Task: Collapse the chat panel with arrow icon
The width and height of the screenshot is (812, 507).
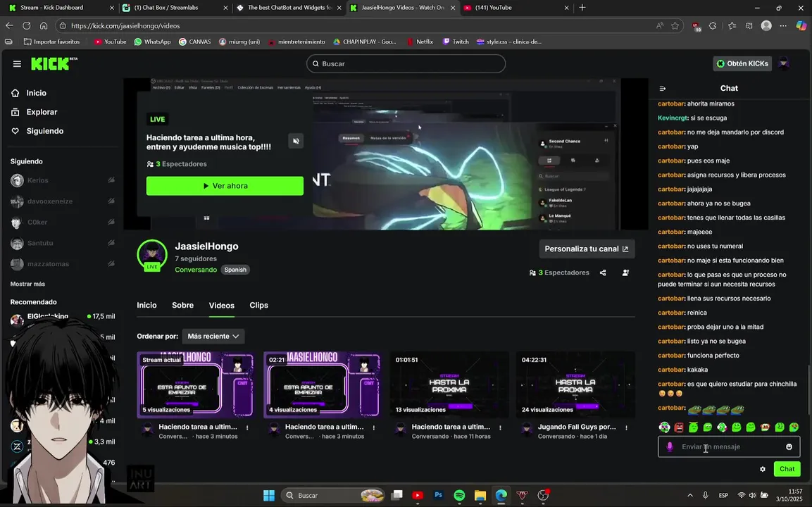Action: tap(662, 89)
